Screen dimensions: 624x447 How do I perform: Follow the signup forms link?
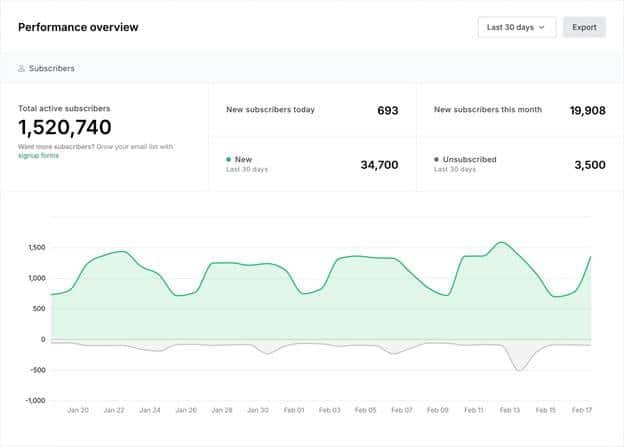tap(38, 156)
